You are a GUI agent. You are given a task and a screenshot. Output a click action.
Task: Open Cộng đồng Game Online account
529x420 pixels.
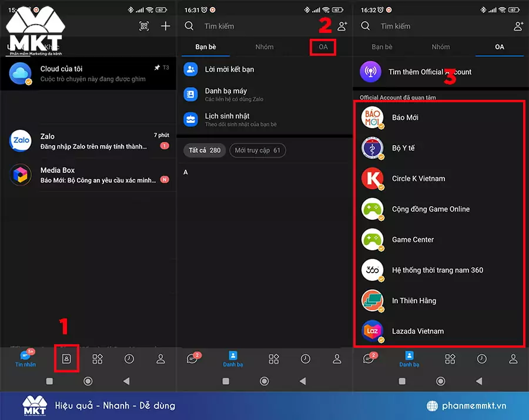pos(440,209)
